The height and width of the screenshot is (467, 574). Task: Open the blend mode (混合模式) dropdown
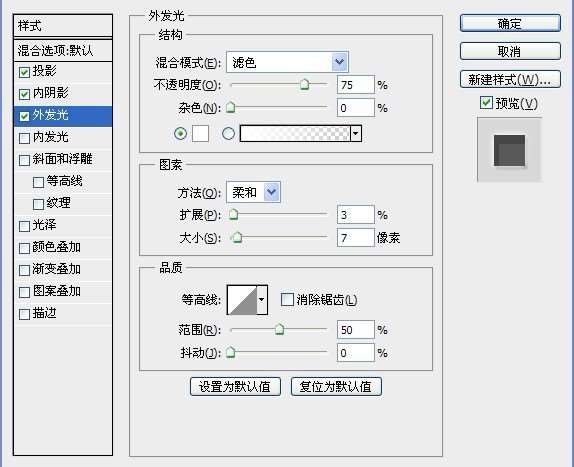(287, 62)
